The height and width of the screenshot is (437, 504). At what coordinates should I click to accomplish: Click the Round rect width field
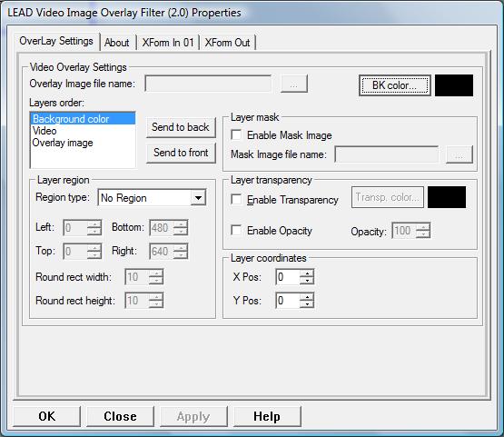point(137,277)
